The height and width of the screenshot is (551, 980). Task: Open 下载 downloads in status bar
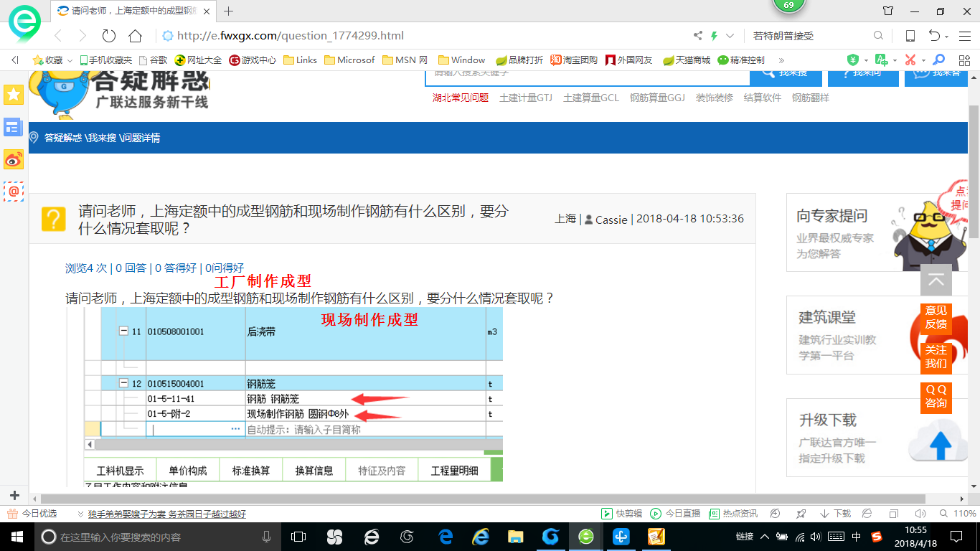point(834,514)
